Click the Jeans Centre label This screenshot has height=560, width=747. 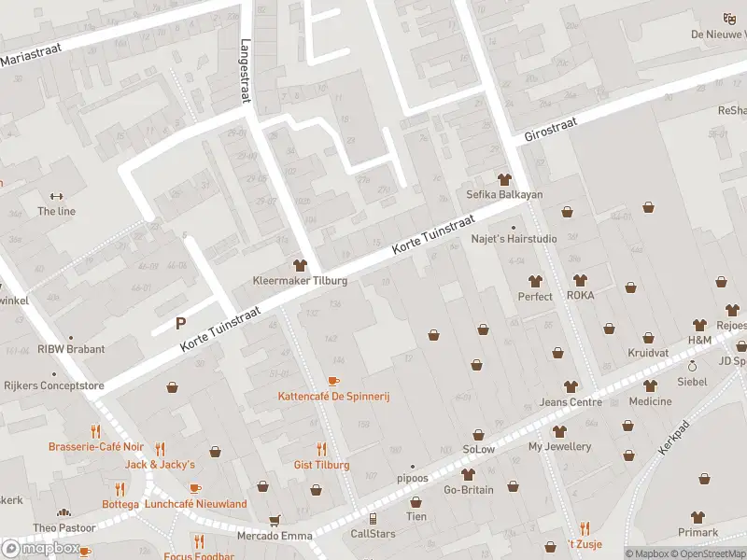[571, 402]
